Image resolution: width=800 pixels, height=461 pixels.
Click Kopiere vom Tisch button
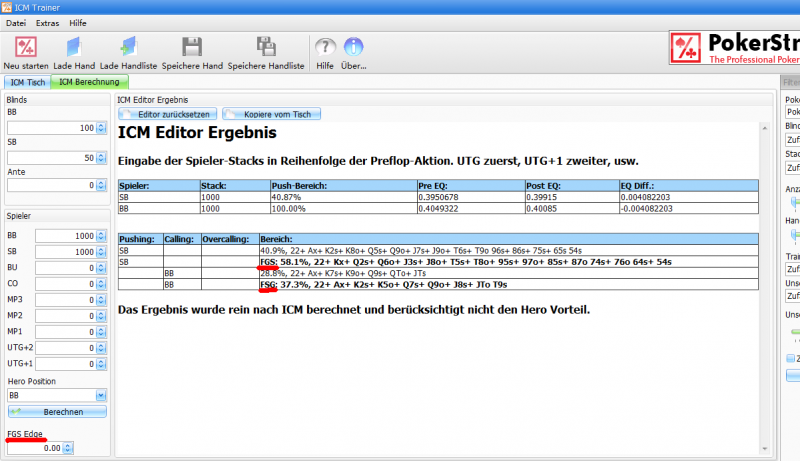pos(272,114)
